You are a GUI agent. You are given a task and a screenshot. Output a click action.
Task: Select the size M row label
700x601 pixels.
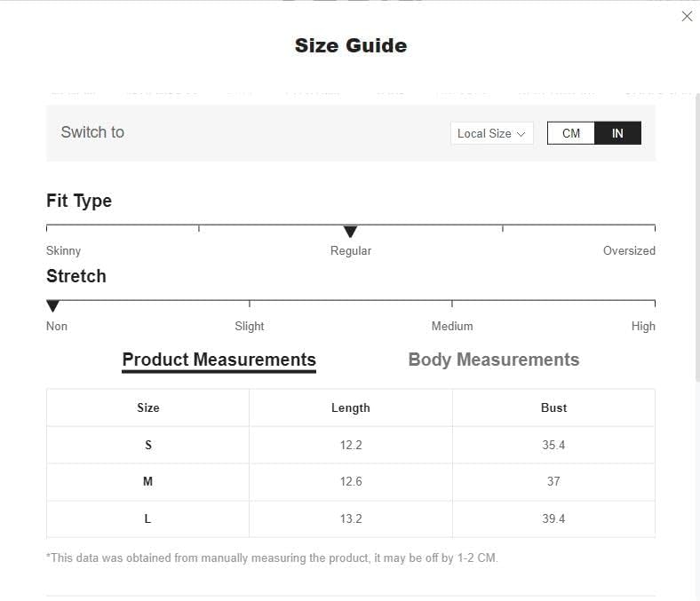[x=147, y=481]
